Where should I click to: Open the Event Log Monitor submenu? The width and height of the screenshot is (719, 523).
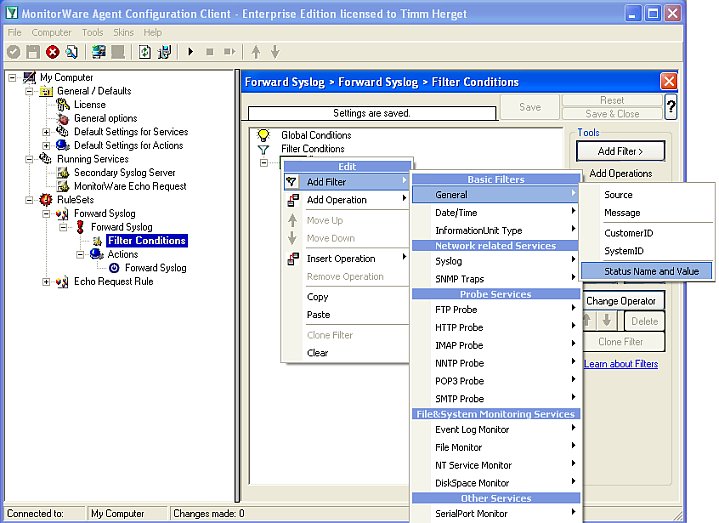[x=496, y=429]
